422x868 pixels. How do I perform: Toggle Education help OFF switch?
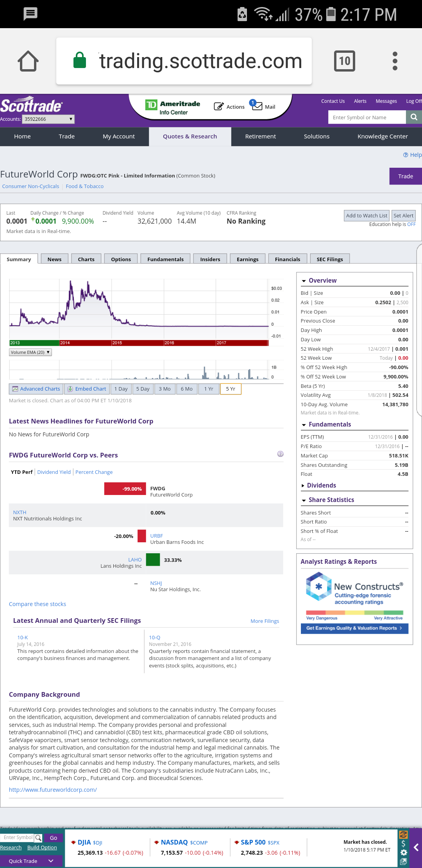click(x=411, y=224)
